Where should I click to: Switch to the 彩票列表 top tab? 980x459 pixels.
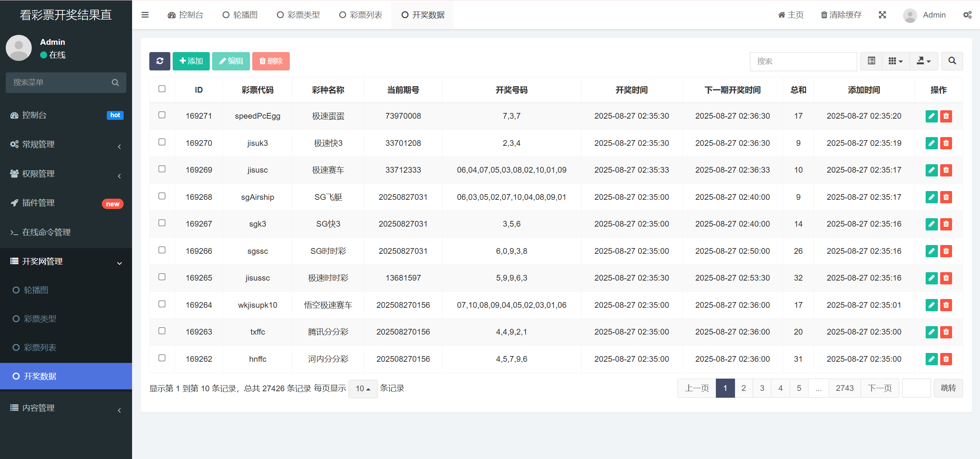coord(361,15)
